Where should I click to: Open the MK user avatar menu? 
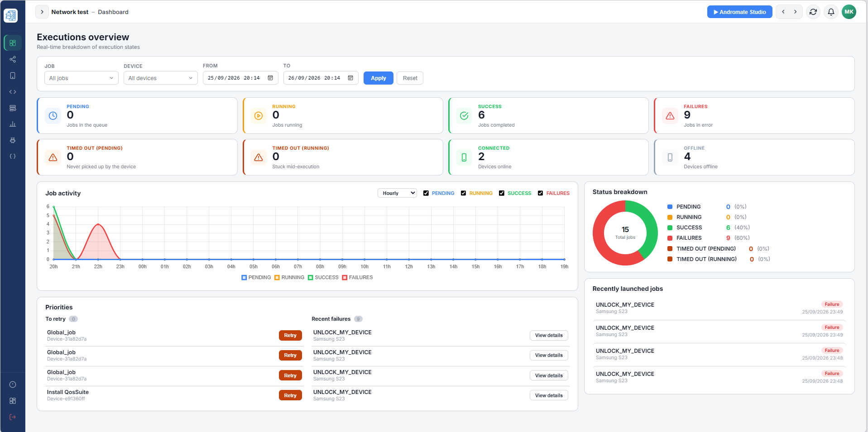849,12
